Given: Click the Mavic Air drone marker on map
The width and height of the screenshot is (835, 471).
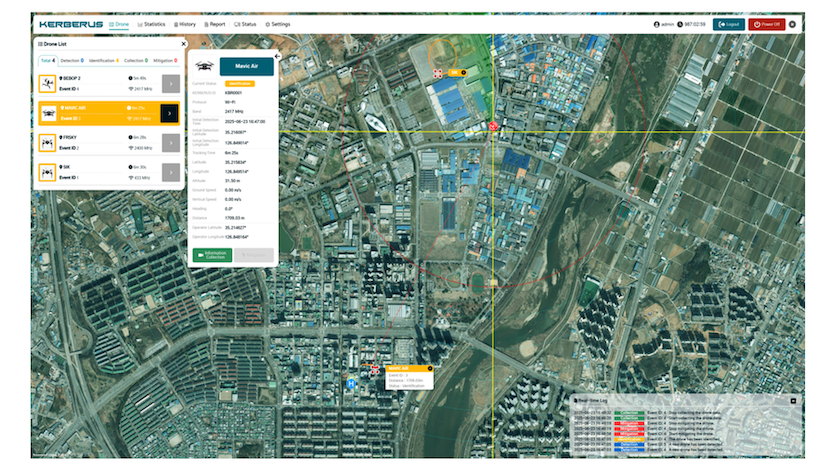Looking at the screenshot, I should (x=375, y=371).
